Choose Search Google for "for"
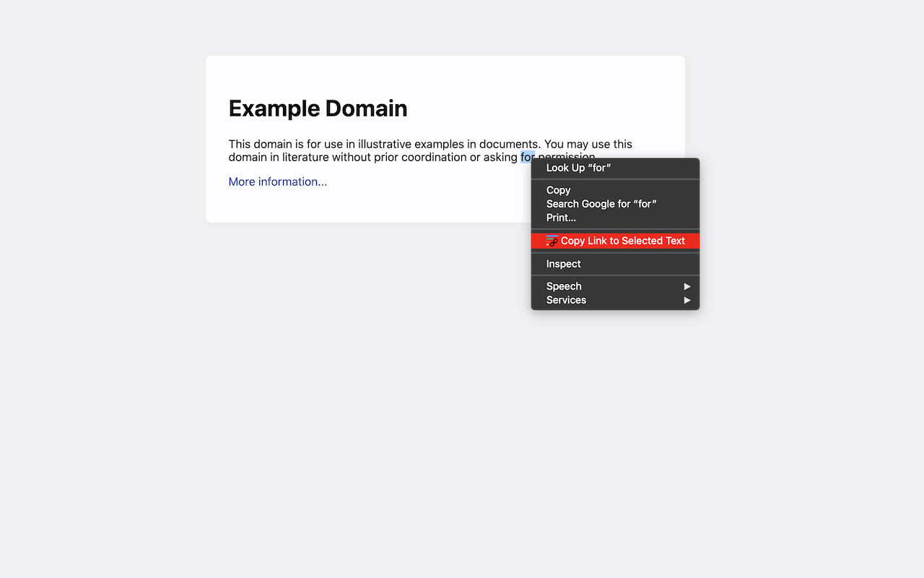 601,204
